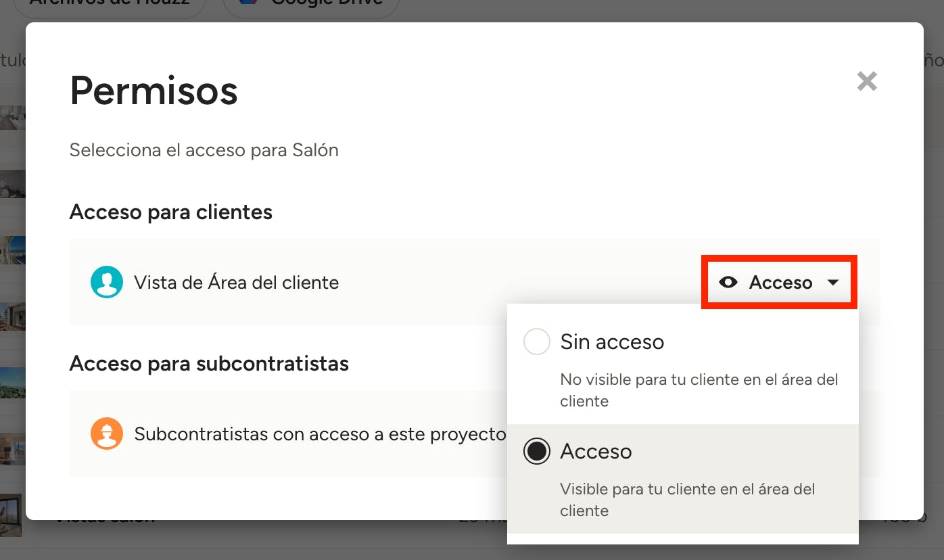Image resolution: width=944 pixels, height=560 pixels.
Task: Click 'Subcontratistas con acceso a este proyecto' text
Action: coord(320,434)
